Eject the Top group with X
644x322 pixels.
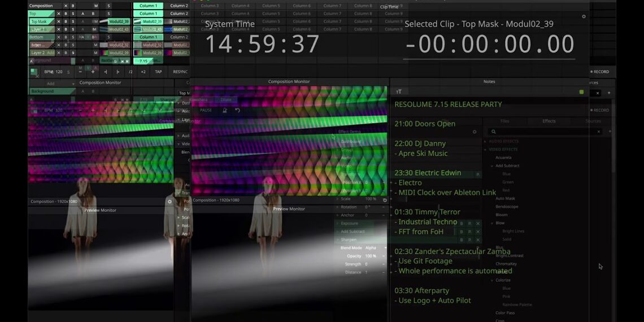pyautogui.click(x=59, y=14)
